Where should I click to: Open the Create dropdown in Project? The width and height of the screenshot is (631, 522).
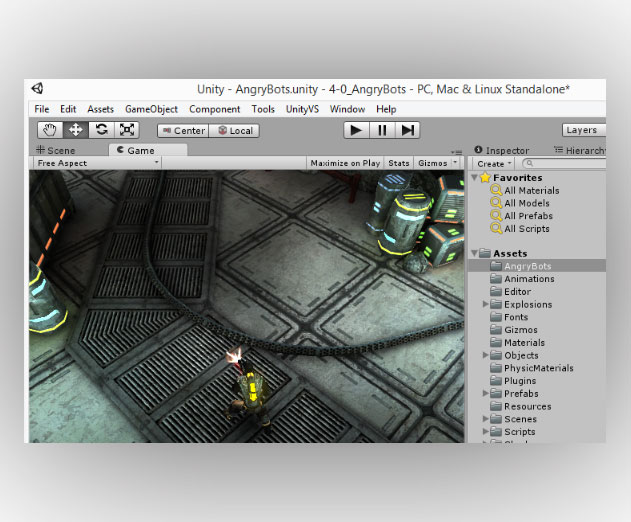[494, 164]
